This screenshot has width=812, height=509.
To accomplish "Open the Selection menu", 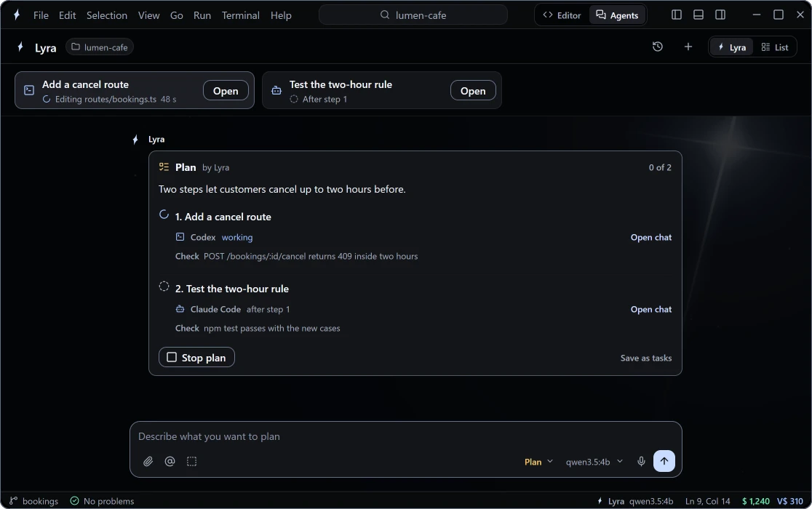I will 107,15.
